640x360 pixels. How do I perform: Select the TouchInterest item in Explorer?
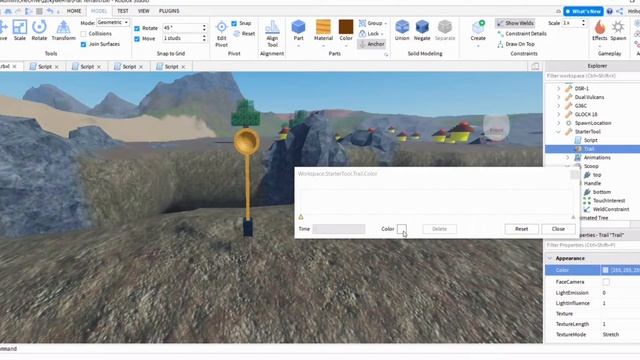609,200
